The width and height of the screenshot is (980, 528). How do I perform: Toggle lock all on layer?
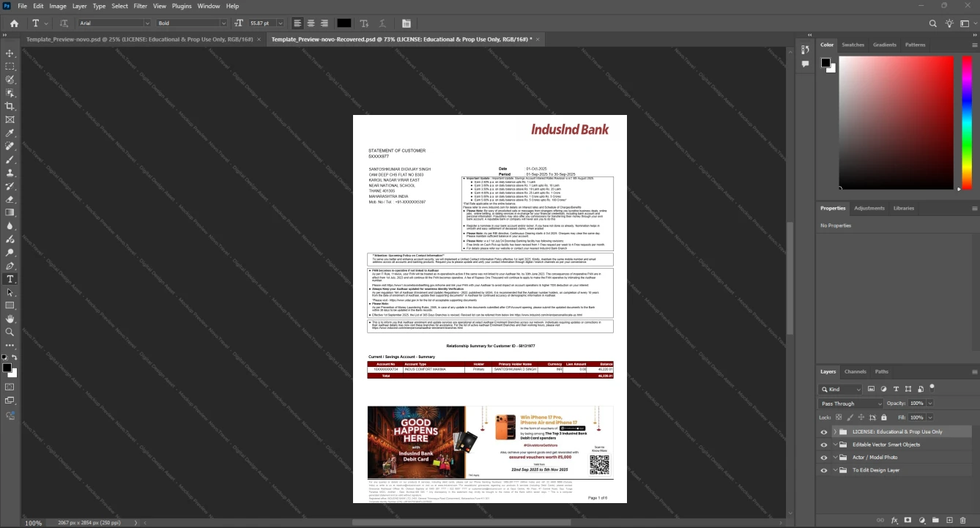coord(883,417)
